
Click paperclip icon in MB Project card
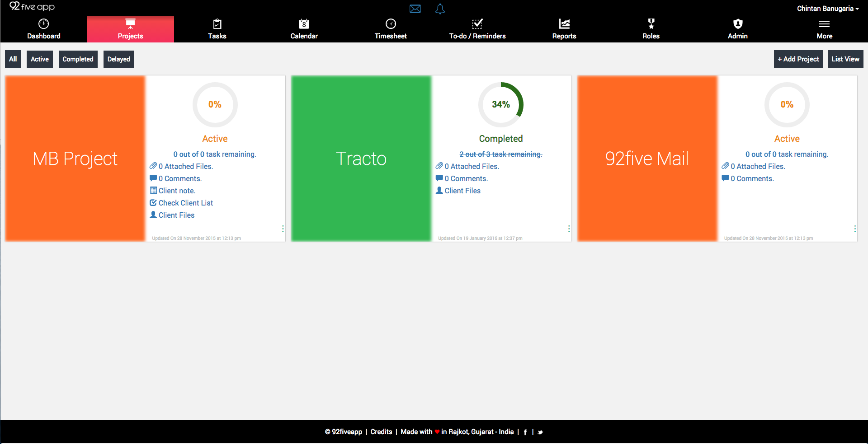pyautogui.click(x=153, y=166)
